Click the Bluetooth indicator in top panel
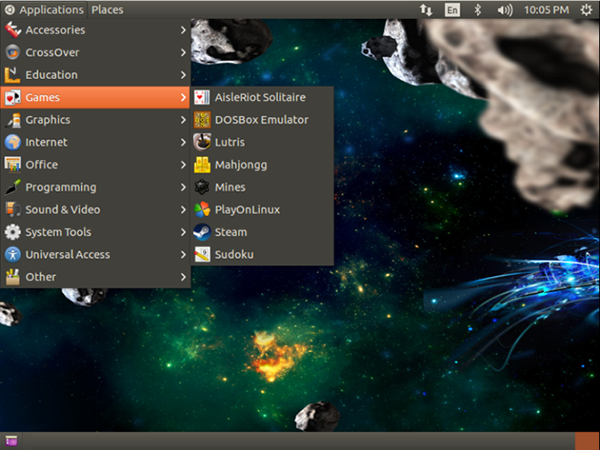The height and width of the screenshot is (450, 600). [478, 10]
